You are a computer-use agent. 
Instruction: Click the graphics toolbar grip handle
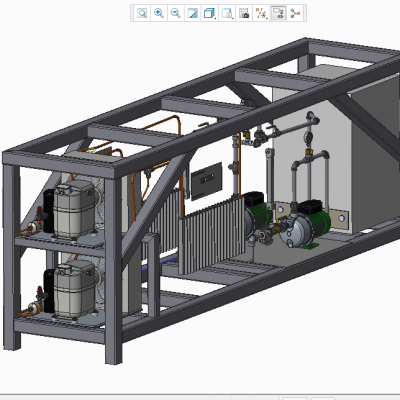(133, 13)
